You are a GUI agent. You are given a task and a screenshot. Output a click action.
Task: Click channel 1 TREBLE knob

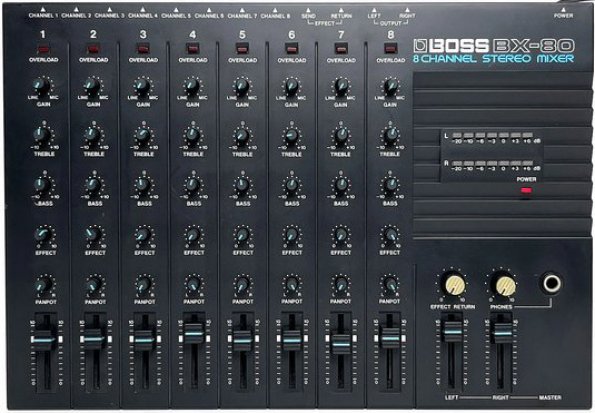coord(42,136)
